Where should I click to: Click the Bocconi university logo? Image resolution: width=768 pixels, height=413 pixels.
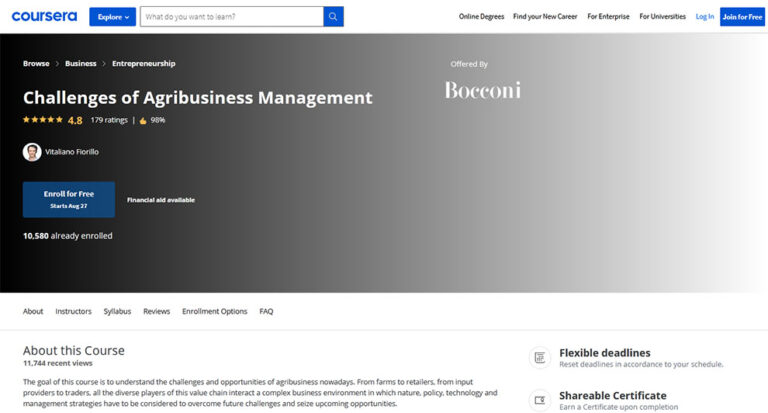coord(482,91)
